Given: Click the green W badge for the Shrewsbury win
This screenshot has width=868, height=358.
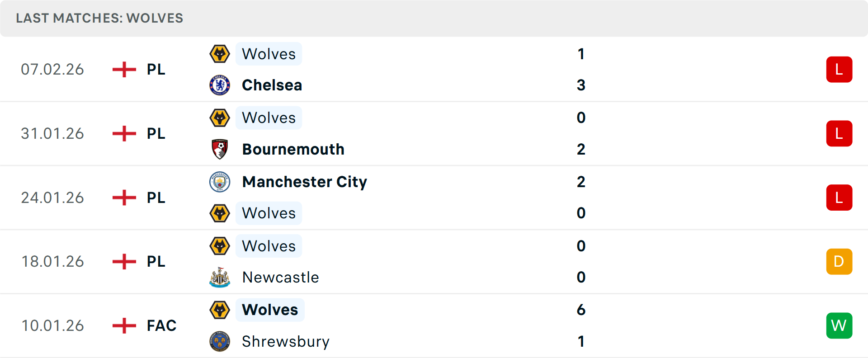Looking at the screenshot, I should point(839,325).
